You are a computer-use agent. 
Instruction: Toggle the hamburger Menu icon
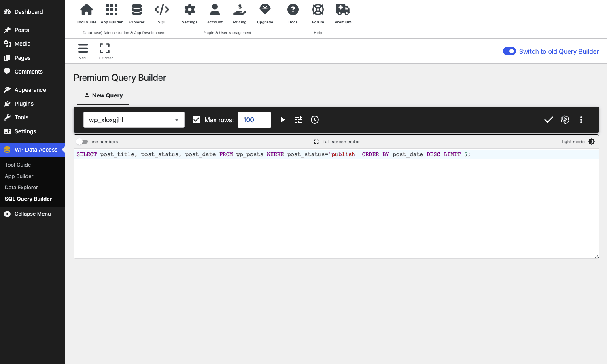(x=83, y=49)
